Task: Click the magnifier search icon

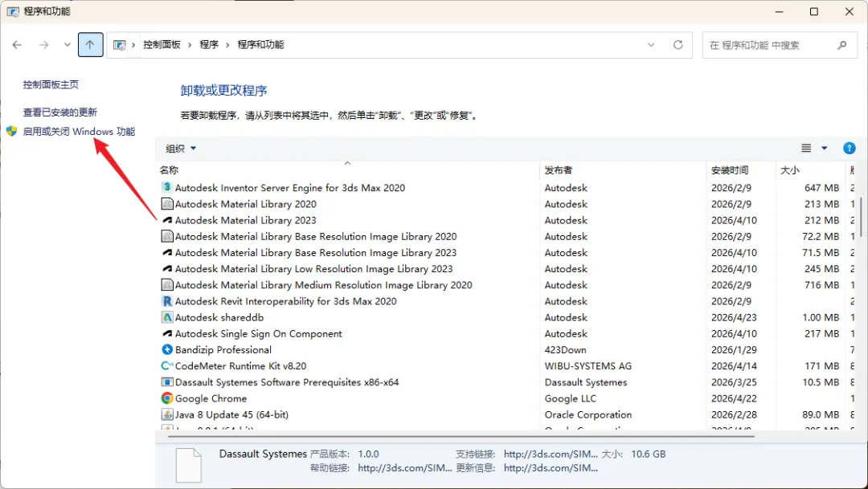Action: point(842,45)
